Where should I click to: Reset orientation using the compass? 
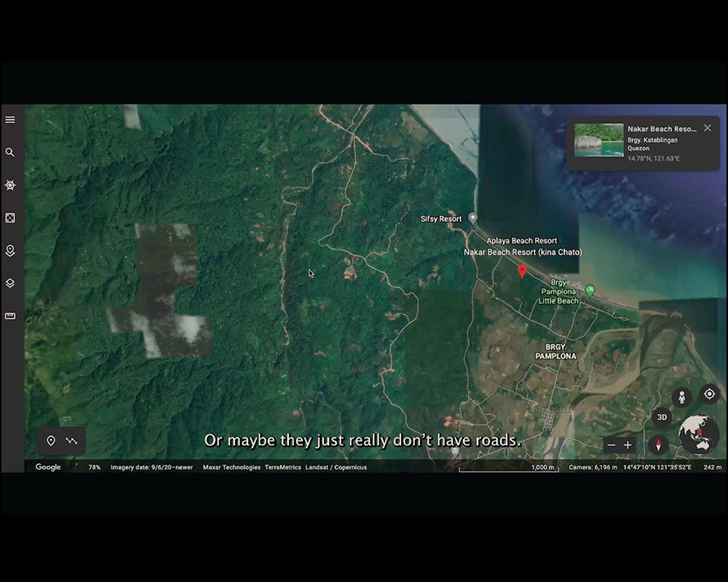click(659, 445)
